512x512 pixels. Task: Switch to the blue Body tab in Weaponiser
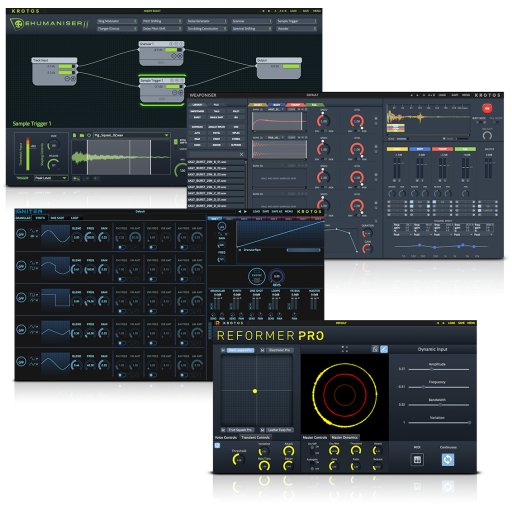(x=276, y=105)
